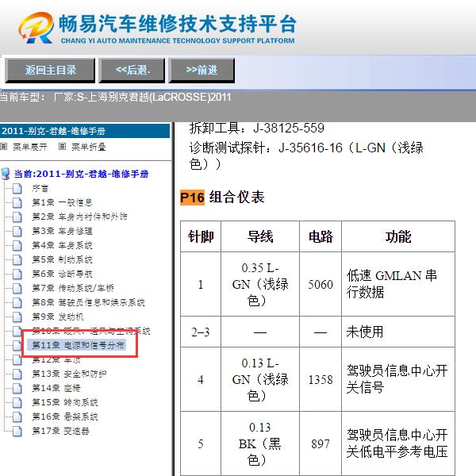Open 第8章 驾驶员信息和娱乐系统
476x476 pixels.
[88, 302]
